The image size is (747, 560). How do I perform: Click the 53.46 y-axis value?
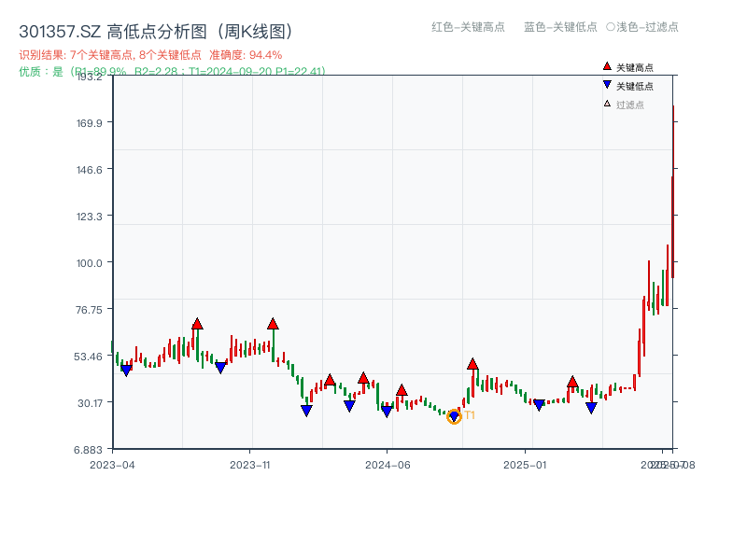88,357
